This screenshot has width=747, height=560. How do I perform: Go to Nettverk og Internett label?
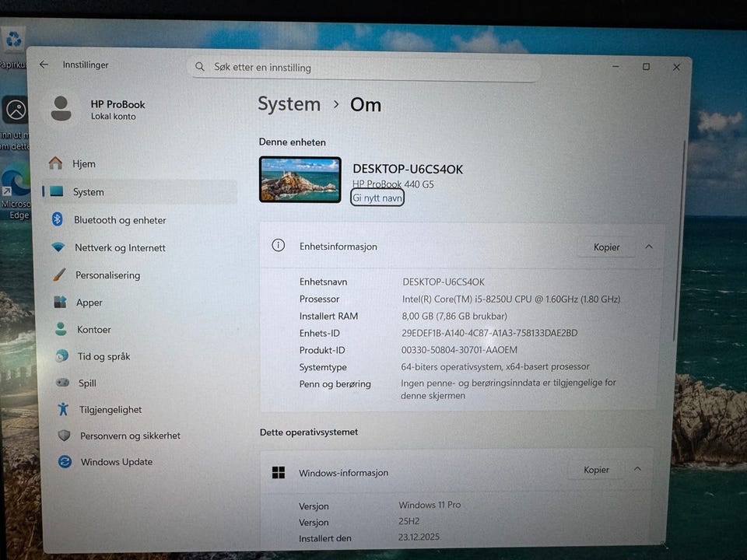coord(120,247)
